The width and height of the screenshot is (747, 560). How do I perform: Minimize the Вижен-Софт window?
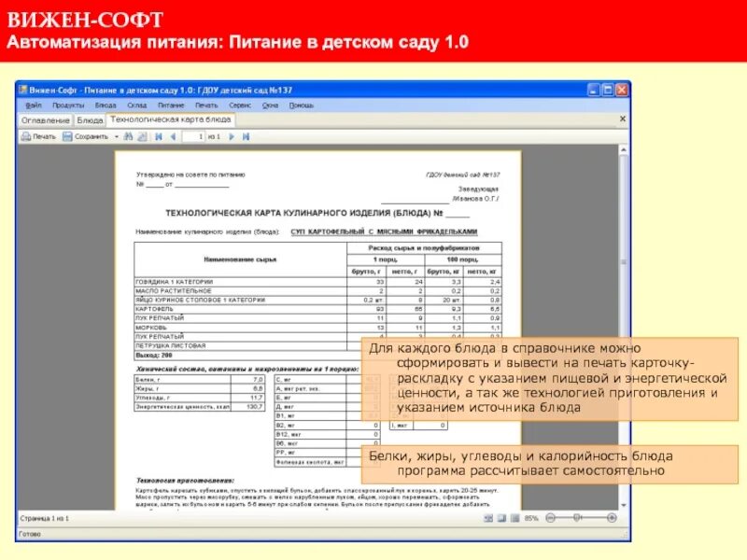tap(593, 90)
